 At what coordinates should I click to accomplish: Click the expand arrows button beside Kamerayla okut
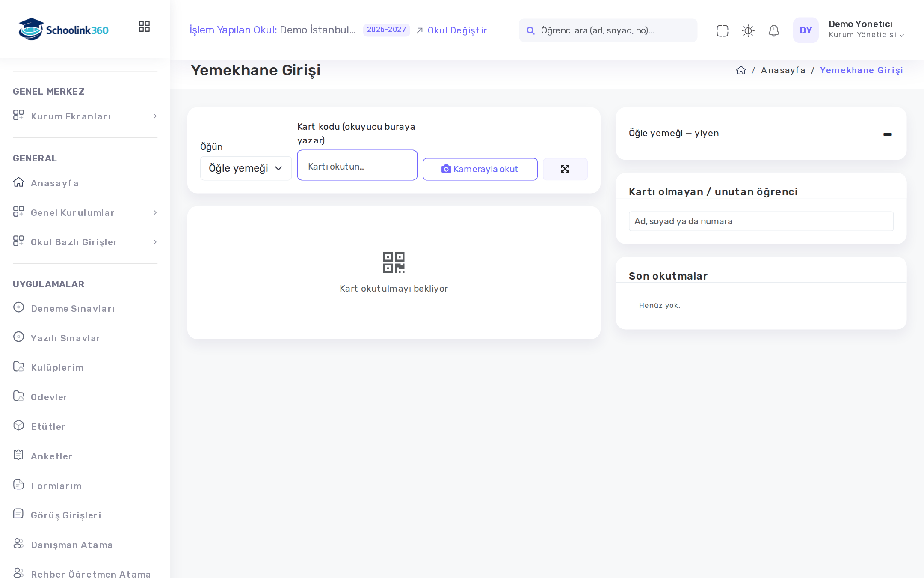[565, 169]
